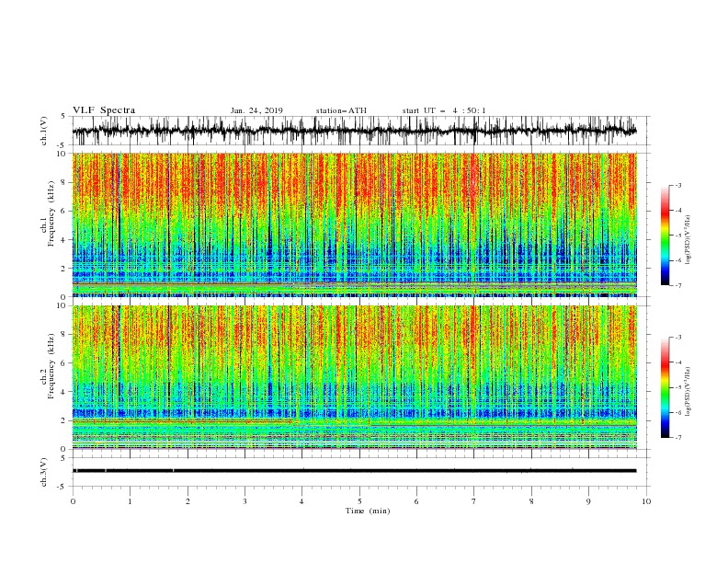
Task: Click the flat ch.3 voltage trace
Action: pyautogui.click(x=355, y=471)
